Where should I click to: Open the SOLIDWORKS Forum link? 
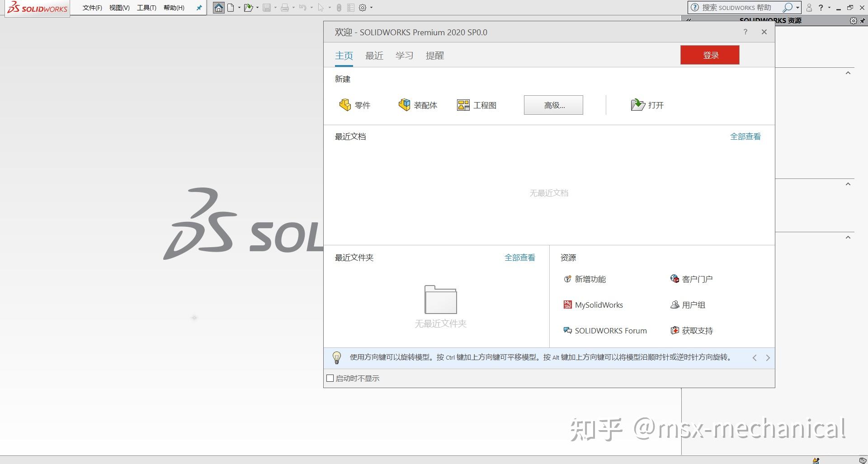[605, 331]
